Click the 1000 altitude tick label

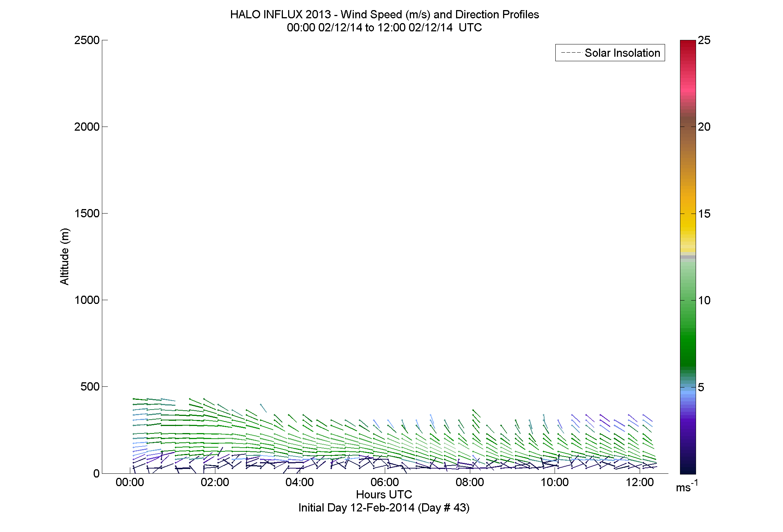[x=87, y=300]
